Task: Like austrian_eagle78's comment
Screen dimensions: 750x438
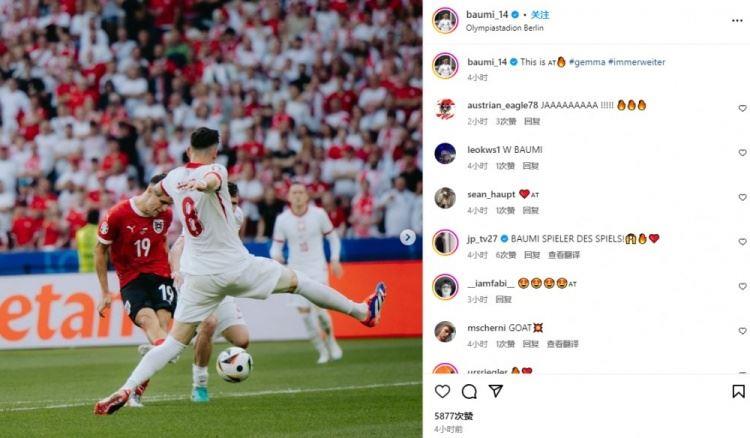Action: pos(742,109)
